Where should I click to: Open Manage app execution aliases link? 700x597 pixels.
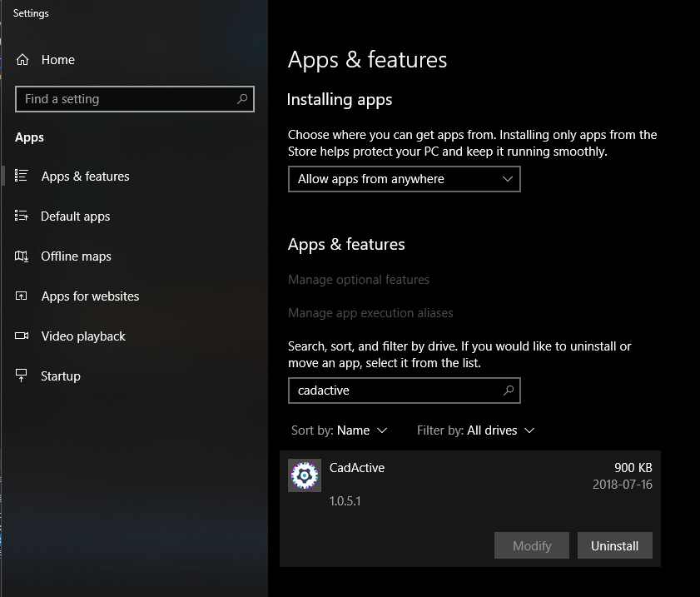coord(370,313)
